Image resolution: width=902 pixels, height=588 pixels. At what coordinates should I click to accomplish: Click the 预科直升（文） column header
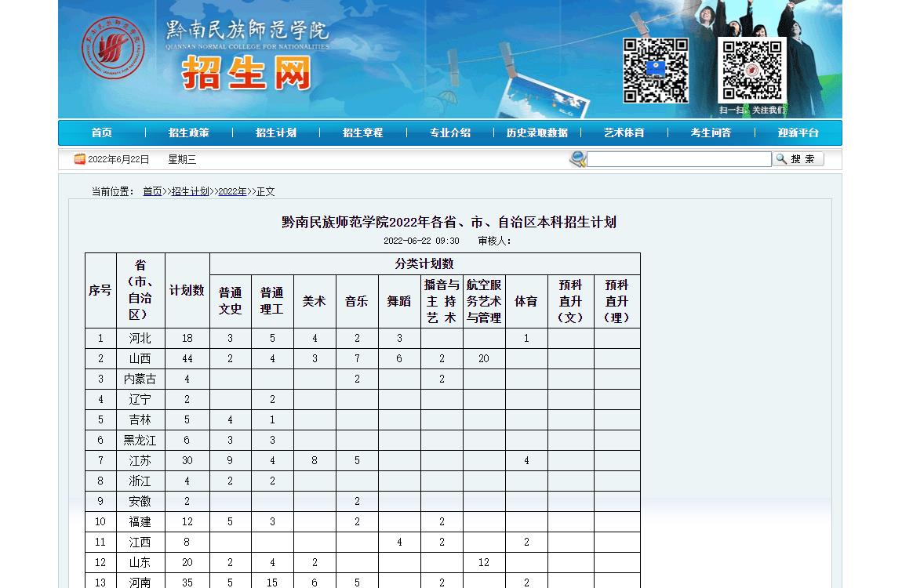click(x=571, y=301)
